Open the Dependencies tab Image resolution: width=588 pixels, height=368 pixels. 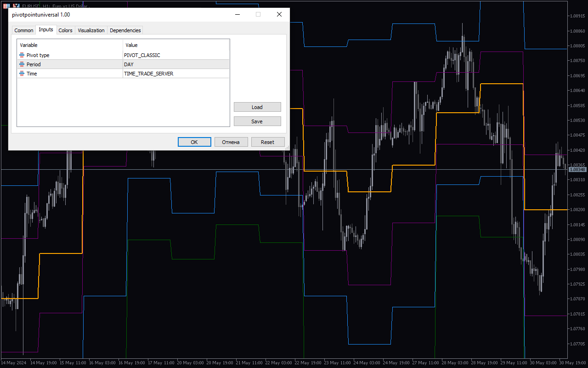coord(125,30)
